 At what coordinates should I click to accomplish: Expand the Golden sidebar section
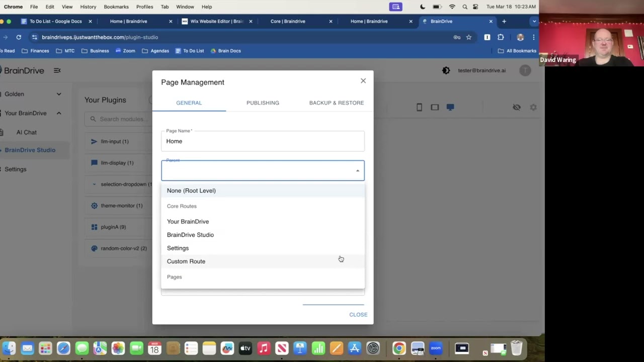tap(59, 94)
